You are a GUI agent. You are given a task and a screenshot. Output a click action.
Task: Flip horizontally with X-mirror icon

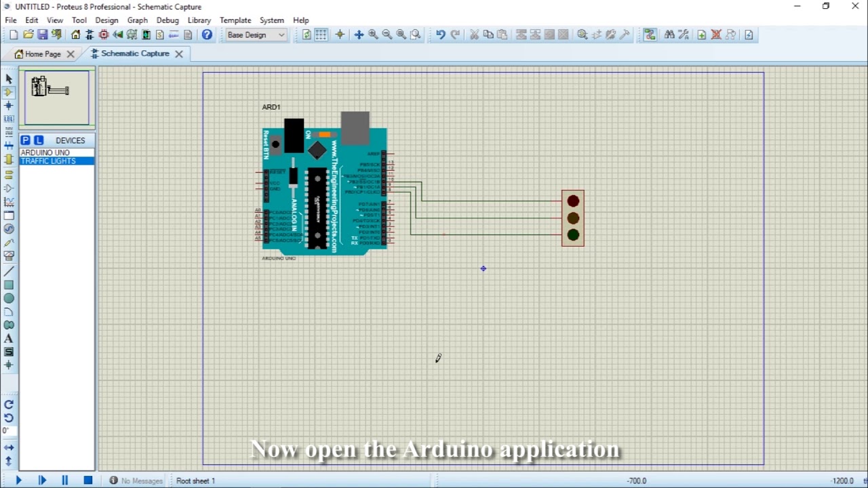click(9, 448)
